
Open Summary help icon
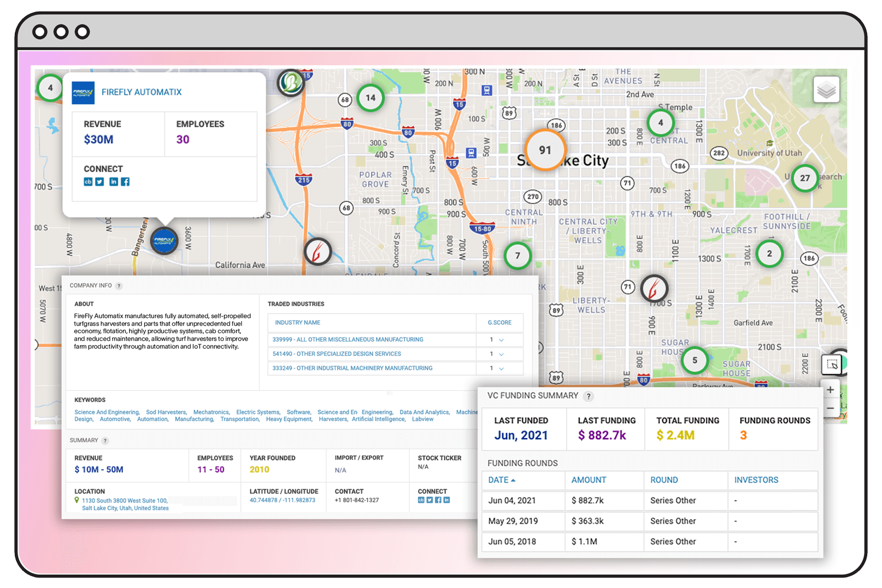coord(105,441)
